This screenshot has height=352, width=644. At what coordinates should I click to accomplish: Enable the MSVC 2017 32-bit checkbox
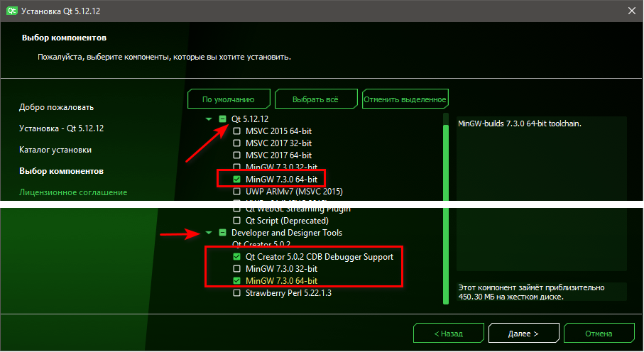click(x=237, y=143)
